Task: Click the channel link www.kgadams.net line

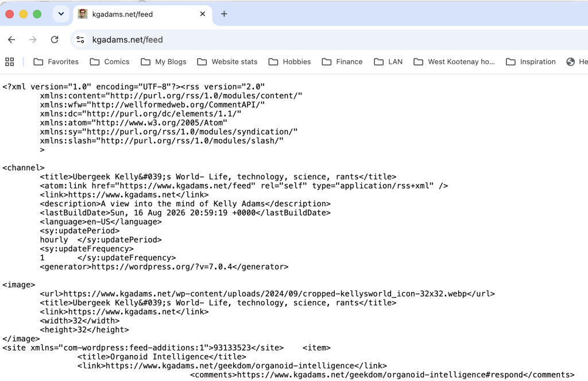Action: pyautogui.click(x=124, y=195)
